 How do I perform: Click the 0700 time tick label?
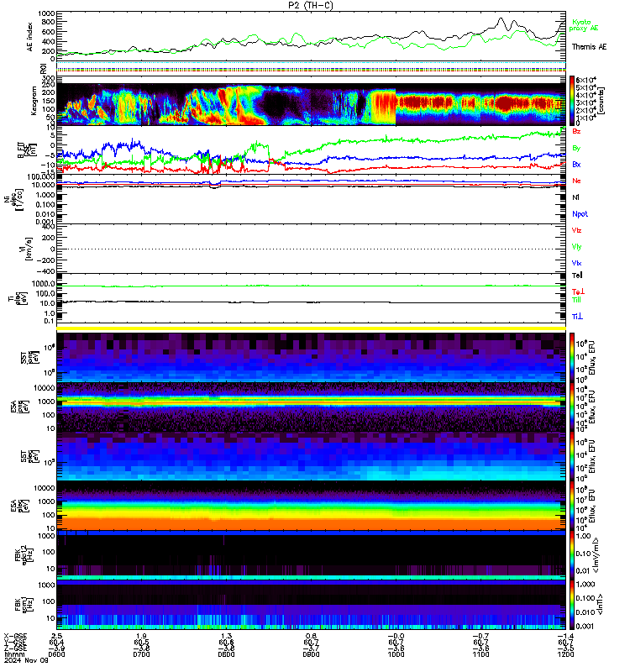coord(141,654)
